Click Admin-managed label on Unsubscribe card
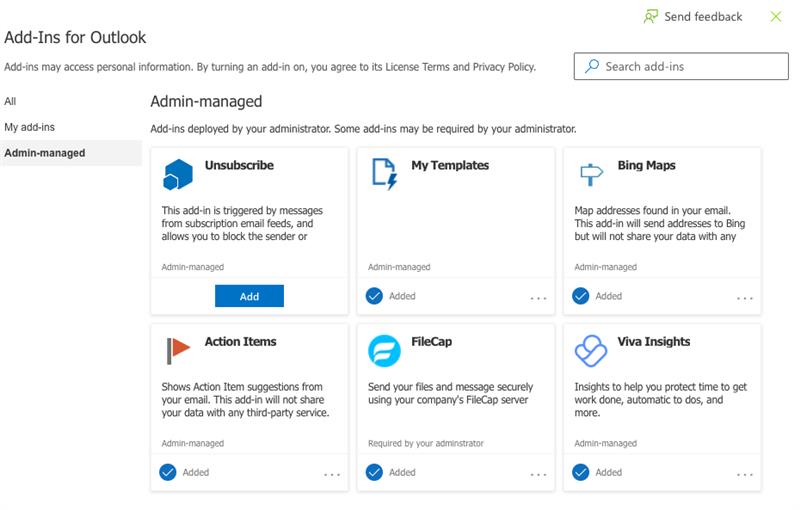800x510 pixels. [x=193, y=267]
